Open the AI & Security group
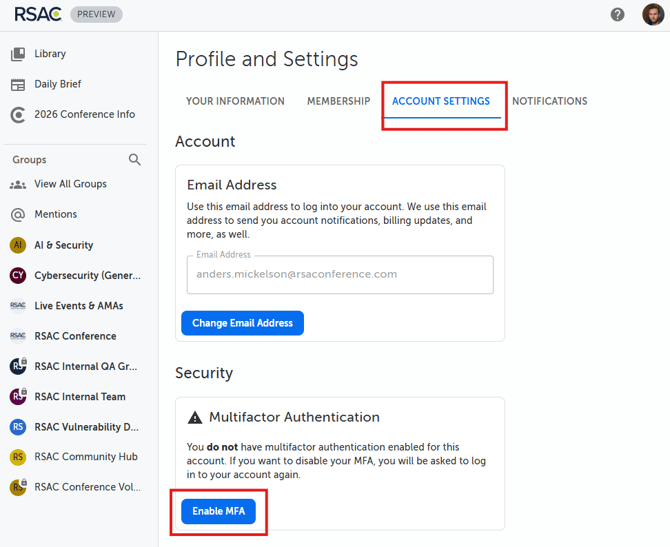670x547 pixels. [x=64, y=245]
